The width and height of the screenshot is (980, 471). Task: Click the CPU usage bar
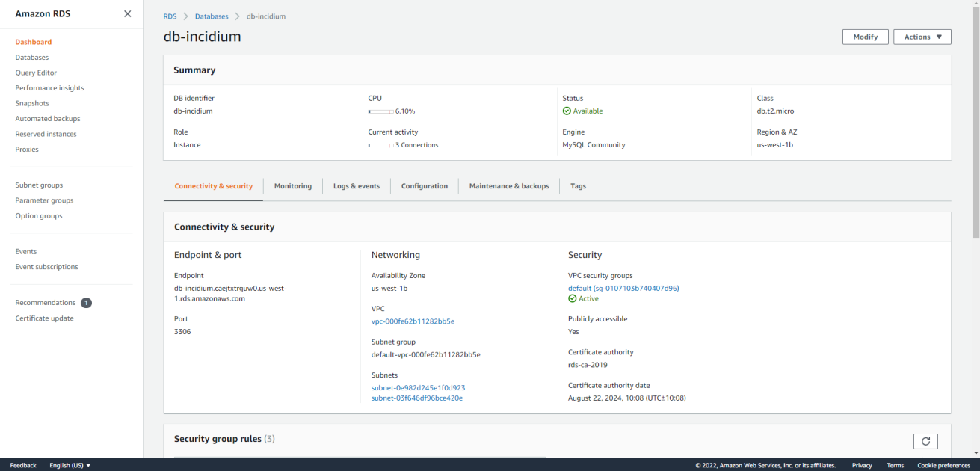(x=380, y=111)
